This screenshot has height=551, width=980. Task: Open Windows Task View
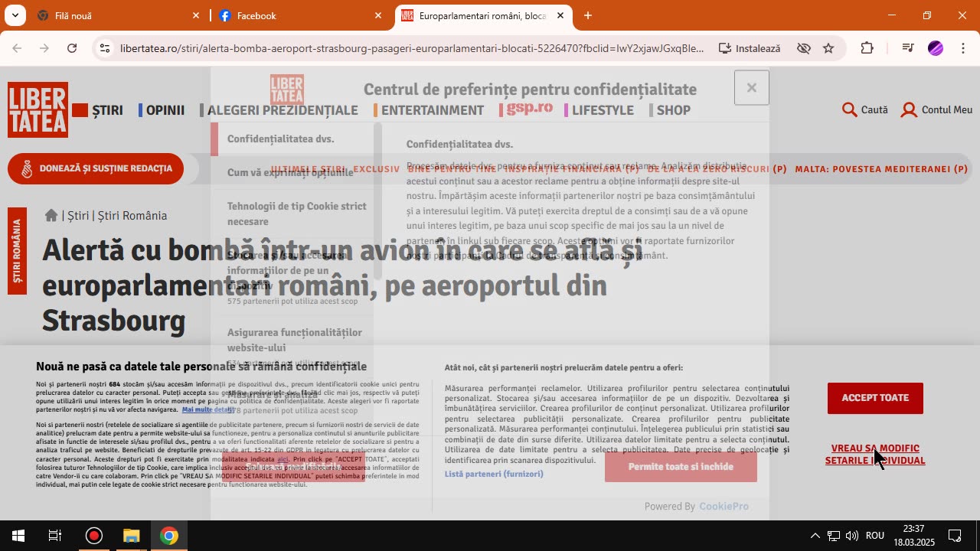pyautogui.click(x=55, y=536)
